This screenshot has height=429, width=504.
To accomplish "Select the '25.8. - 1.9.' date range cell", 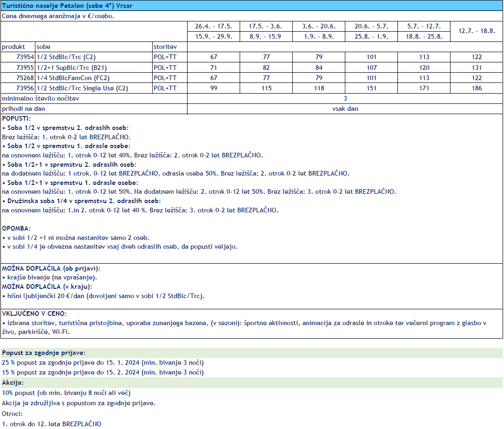I will 371,36.
